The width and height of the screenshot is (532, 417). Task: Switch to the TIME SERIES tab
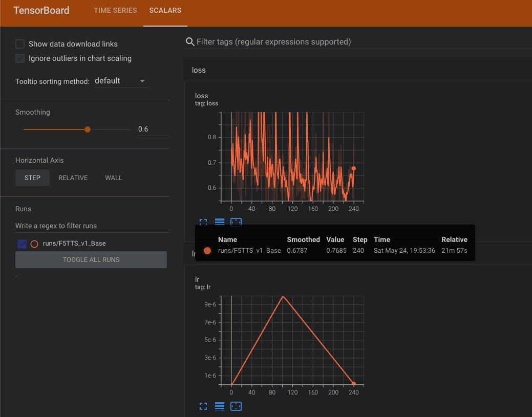pos(115,11)
